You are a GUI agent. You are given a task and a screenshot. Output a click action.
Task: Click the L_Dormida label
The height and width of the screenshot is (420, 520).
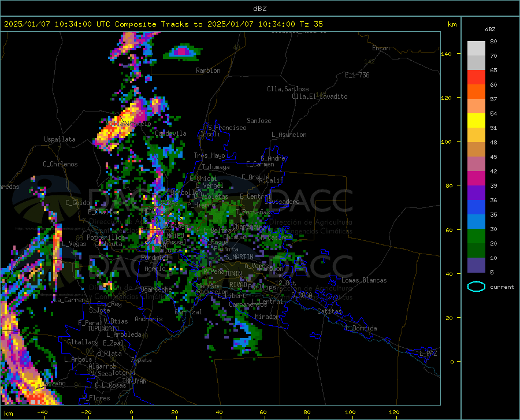tap(361, 328)
